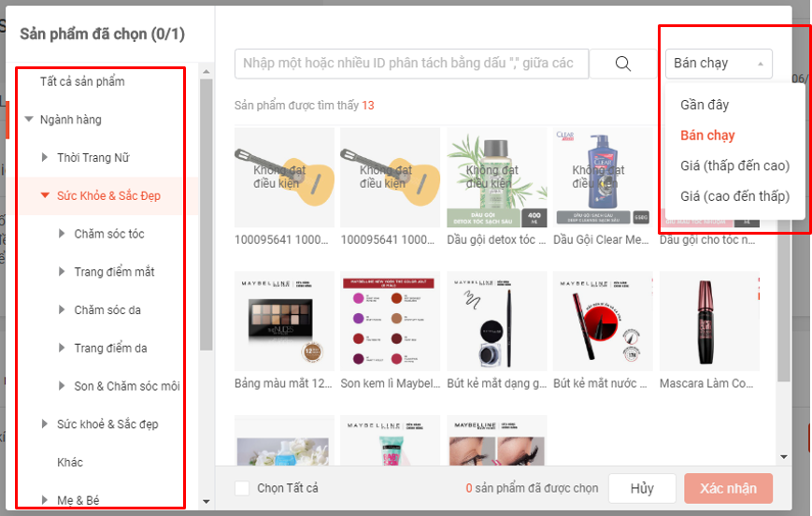
Task: Expand Trang điểm mắt subcategory arrow
Action: (x=62, y=271)
